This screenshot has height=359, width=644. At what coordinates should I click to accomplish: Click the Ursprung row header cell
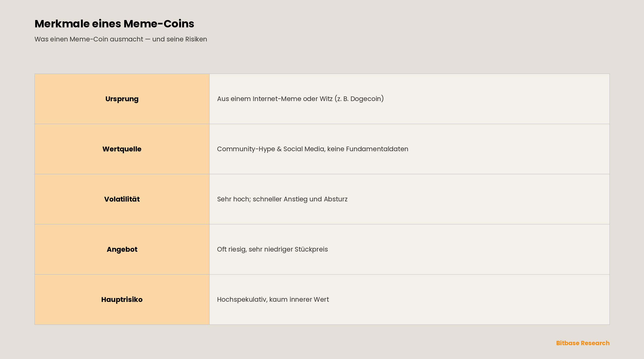pos(122,99)
